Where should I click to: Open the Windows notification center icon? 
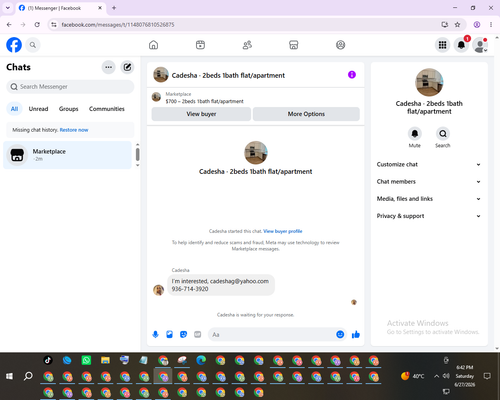(x=487, y=376)
